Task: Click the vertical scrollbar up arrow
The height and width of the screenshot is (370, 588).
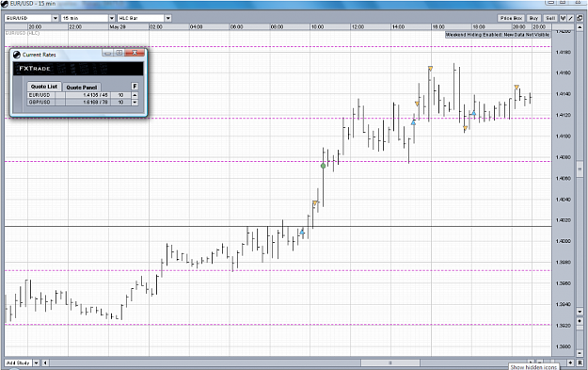Action: pos(580,28)
